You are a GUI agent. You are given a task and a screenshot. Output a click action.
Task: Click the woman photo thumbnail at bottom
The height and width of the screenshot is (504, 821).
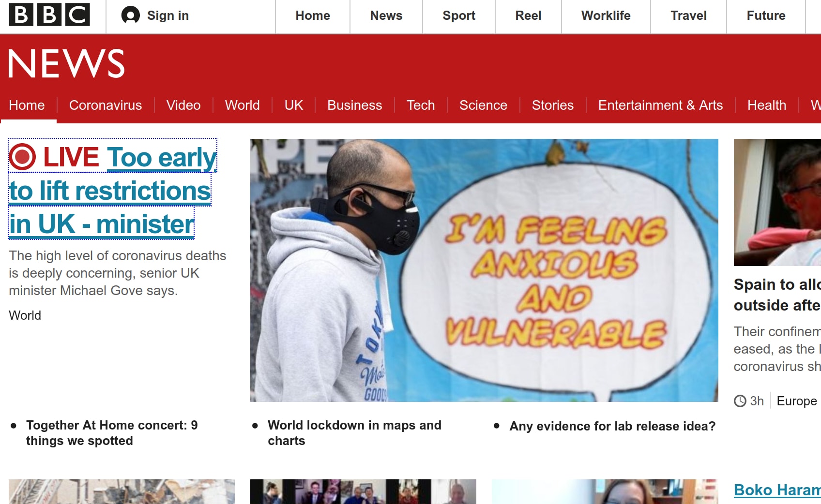(605, 491)
